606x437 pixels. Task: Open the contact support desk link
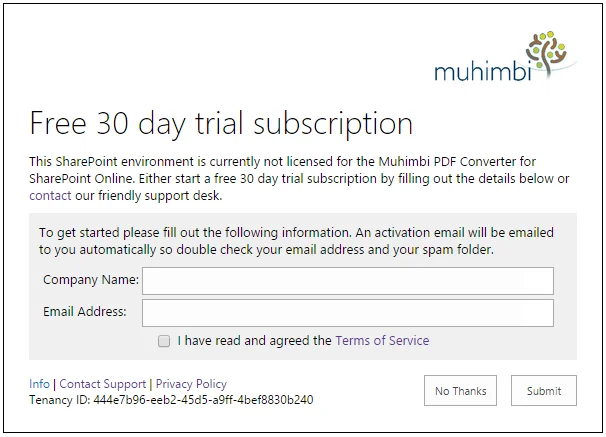tap(50, 195)
